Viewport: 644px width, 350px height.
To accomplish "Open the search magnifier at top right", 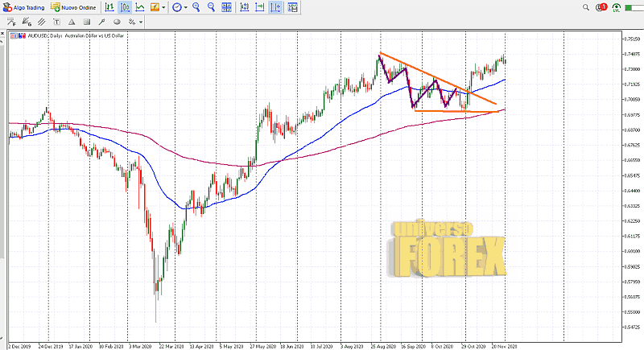I will click(587, 7).
